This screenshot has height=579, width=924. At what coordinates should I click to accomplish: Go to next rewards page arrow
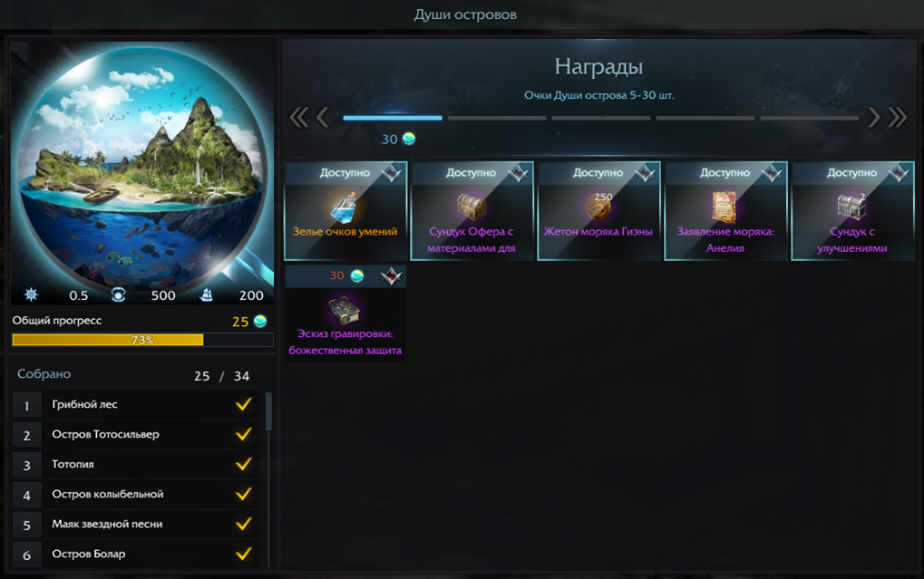pyautogui.click(x=874, y=117)
